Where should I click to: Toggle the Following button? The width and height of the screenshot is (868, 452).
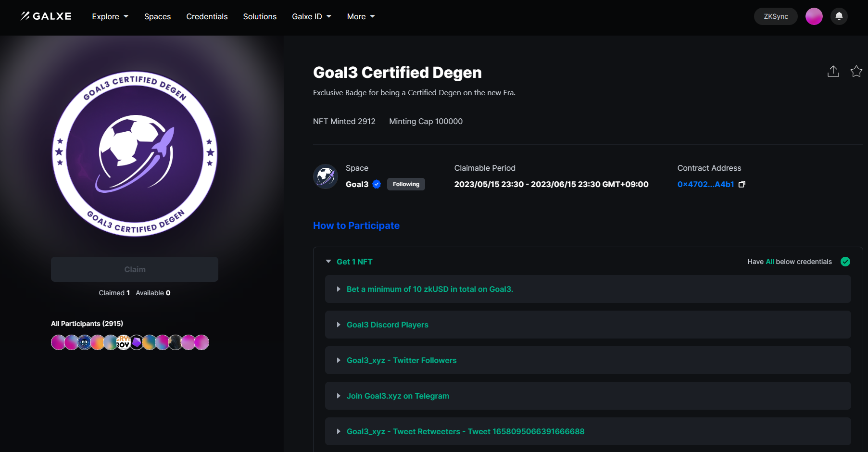[x=406, y=184]
